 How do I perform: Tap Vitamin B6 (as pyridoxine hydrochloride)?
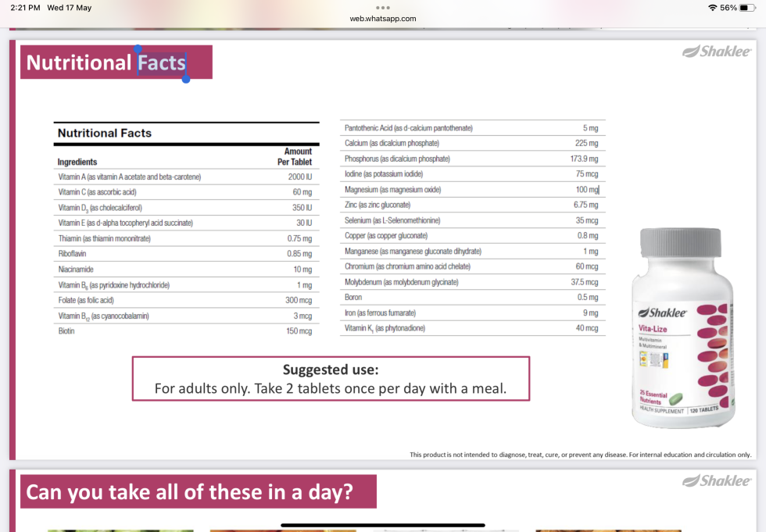point(114,285)
